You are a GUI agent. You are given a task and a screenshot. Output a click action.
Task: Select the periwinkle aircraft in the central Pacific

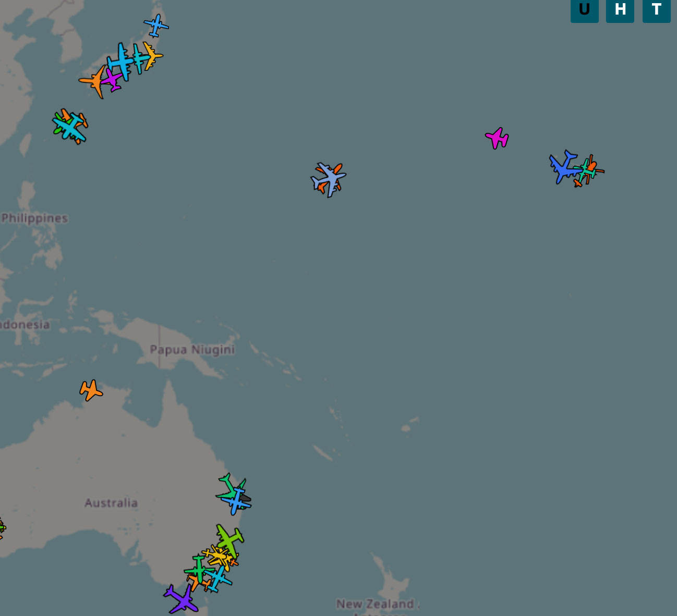329,179
